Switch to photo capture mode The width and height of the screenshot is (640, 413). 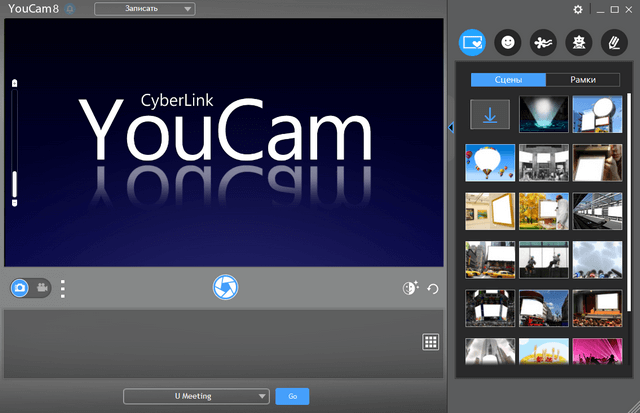tap(20, 288)
